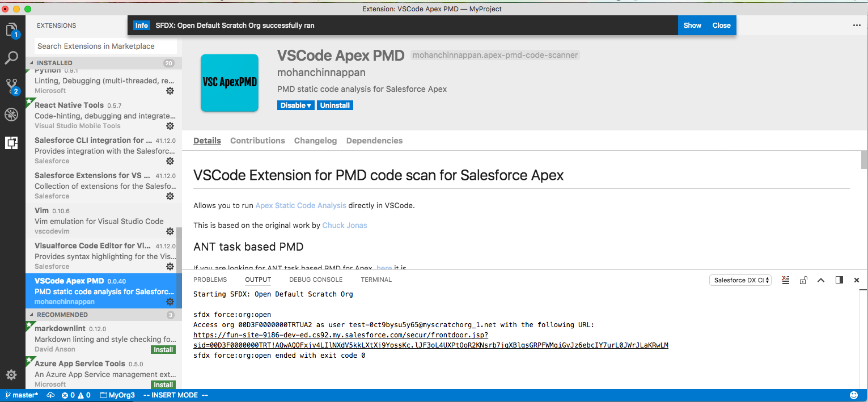This screenshot has width=868, height=402.
Task: Click the gear icon for React Native Tools
Action: tap(170, 126)
